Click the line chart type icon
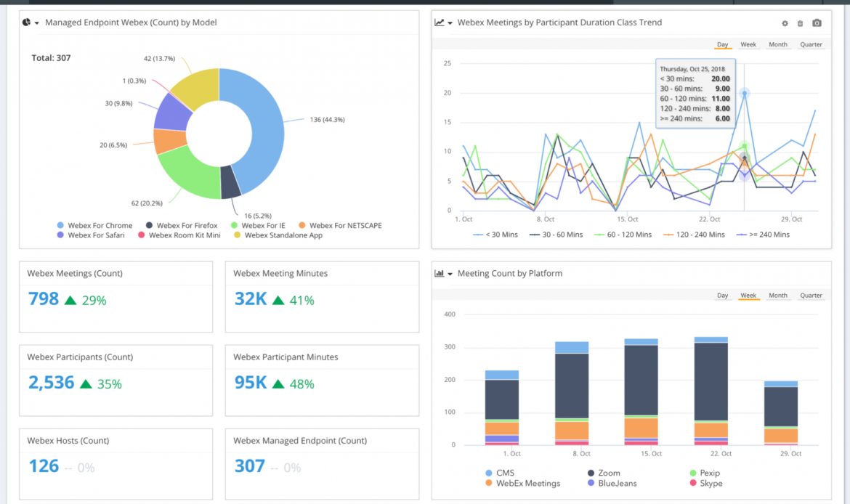 tap(439, 23)
